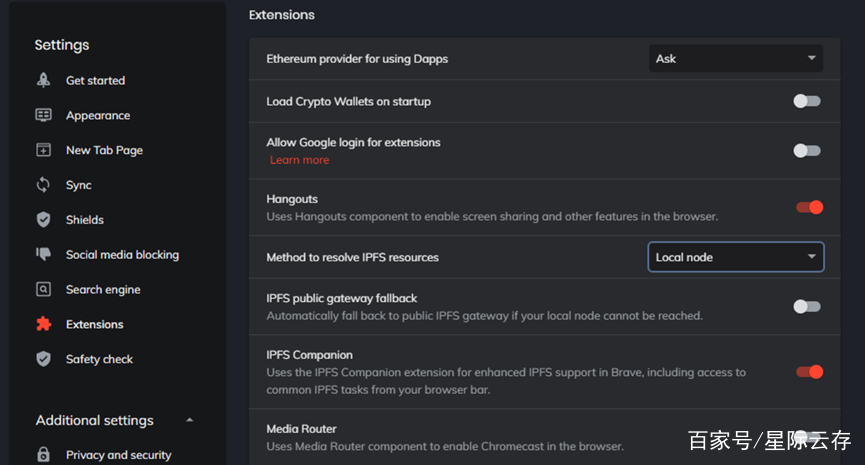Click the Sync arrows icon
Image resolution: width=865 pixels, height=465 pixels.
click(x=43, y=184)
